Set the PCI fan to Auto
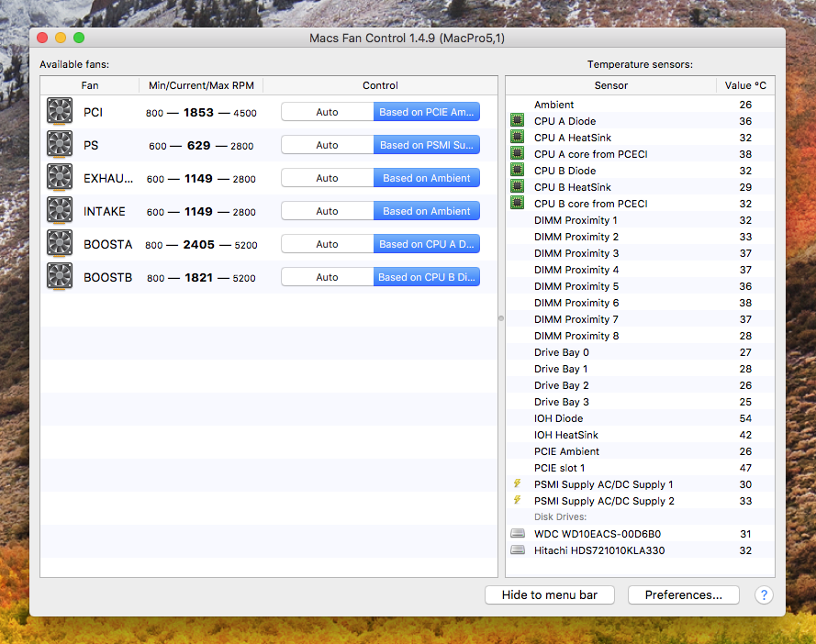 coord(328,112)
